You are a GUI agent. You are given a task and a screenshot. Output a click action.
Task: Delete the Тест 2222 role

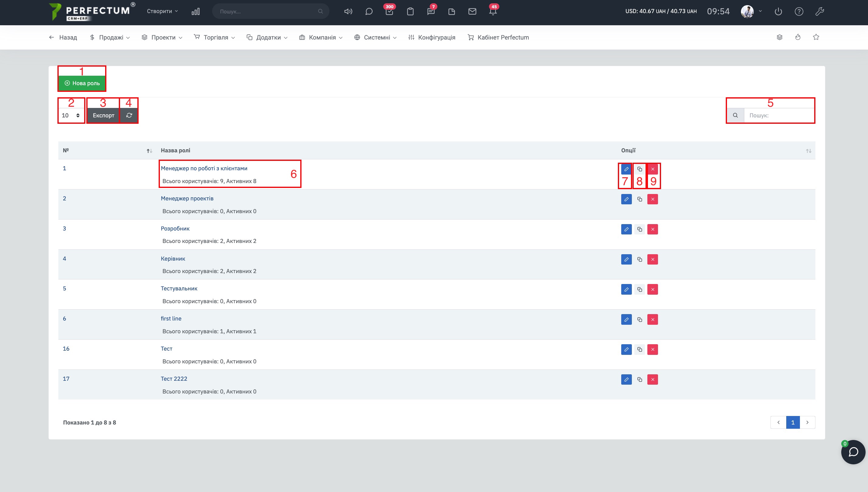pos(653,379)
